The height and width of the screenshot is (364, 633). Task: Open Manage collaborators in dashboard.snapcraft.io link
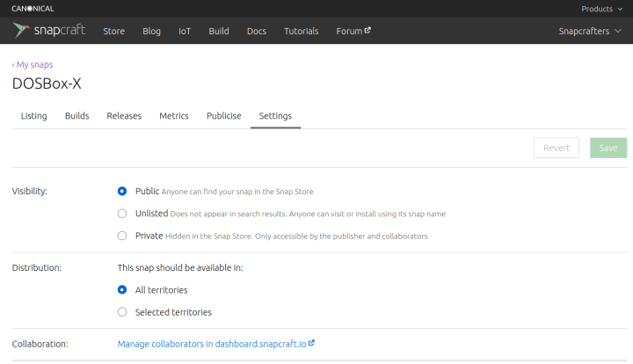coord(216,344)
